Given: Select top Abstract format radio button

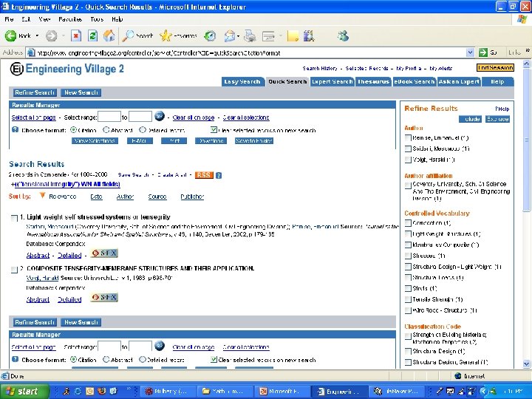Looking at the screenshot, I should (106, 130).
